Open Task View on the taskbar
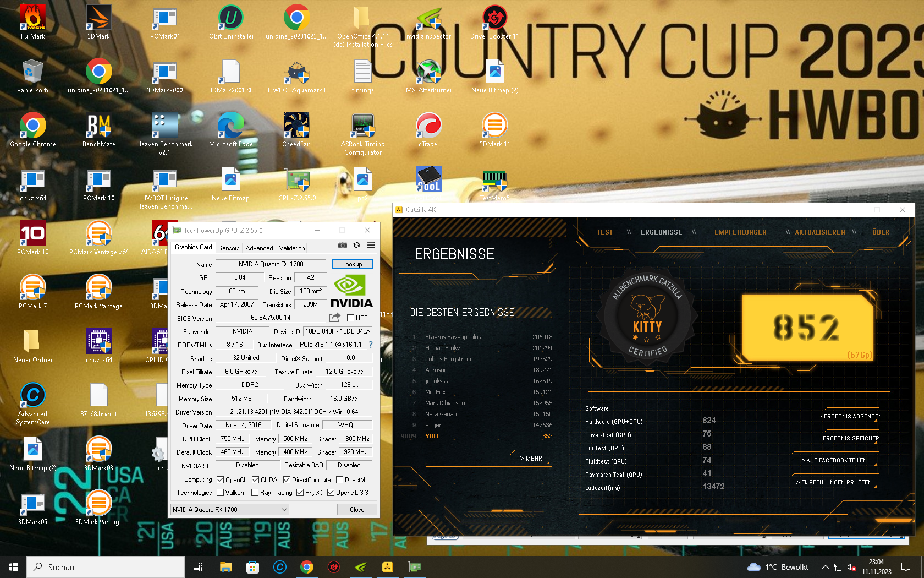 coord(198,567)
